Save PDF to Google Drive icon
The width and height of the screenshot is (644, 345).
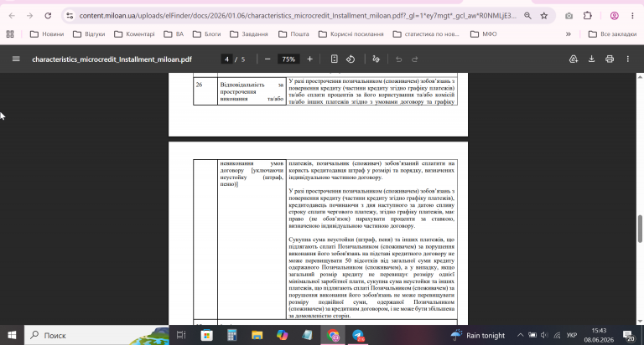[x=574, y=59]
